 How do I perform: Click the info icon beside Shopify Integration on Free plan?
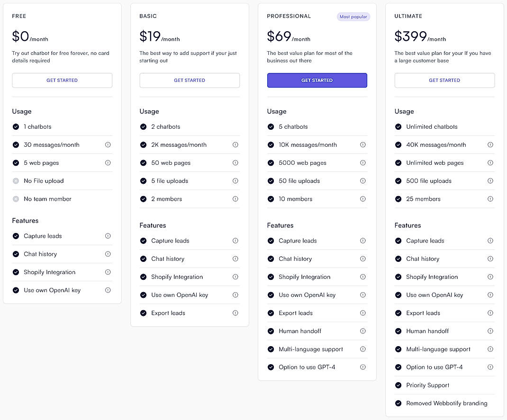108,272
